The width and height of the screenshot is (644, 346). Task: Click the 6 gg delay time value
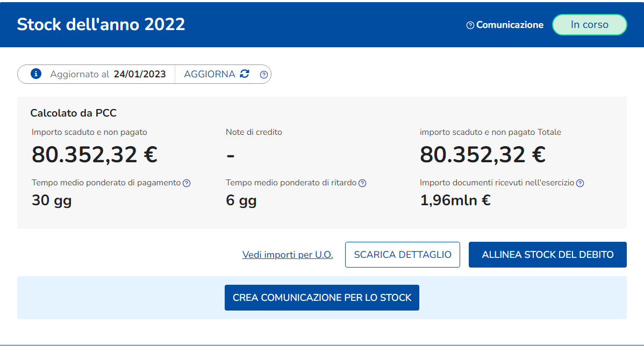[x=241, y=200]
